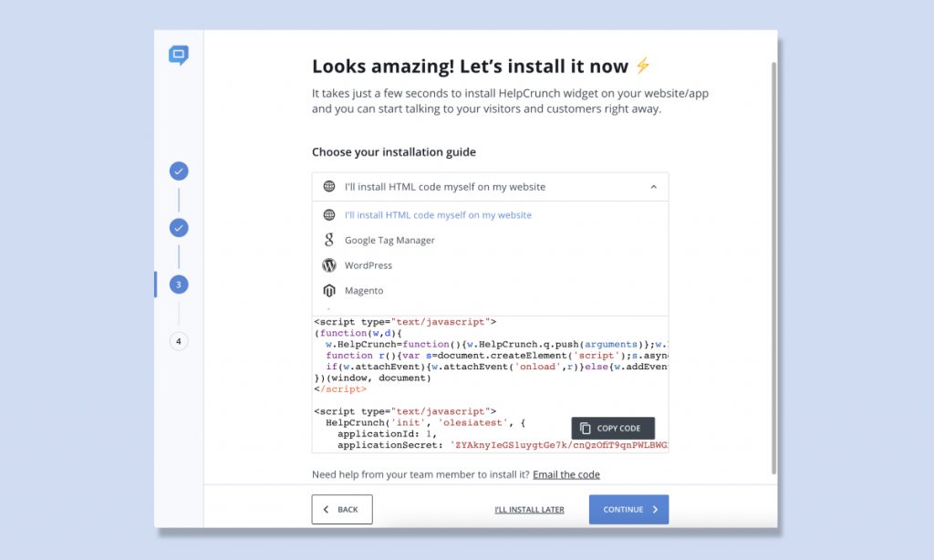Click the applicationSecret code line
The image size is (934, 560).
(x=503, y=445)
